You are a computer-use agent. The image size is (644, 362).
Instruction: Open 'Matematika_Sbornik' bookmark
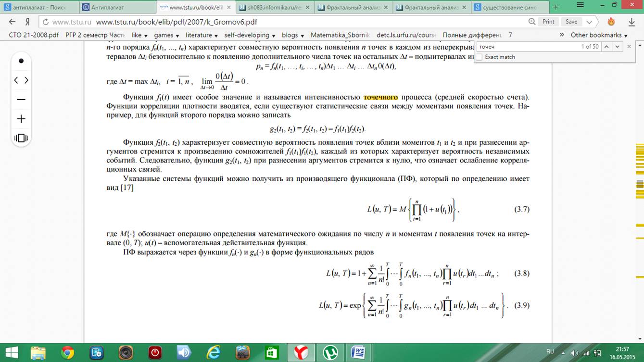coord(340,35)
